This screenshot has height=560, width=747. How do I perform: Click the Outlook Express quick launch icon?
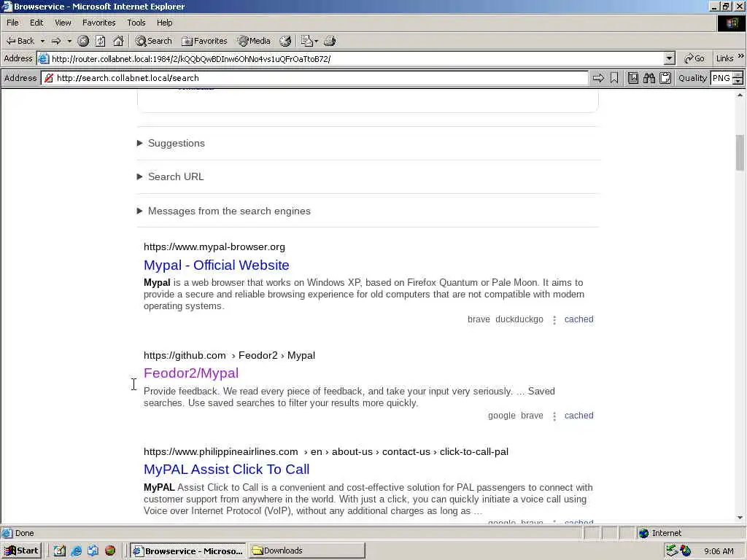pyautogui.click(x=93, y=551)
